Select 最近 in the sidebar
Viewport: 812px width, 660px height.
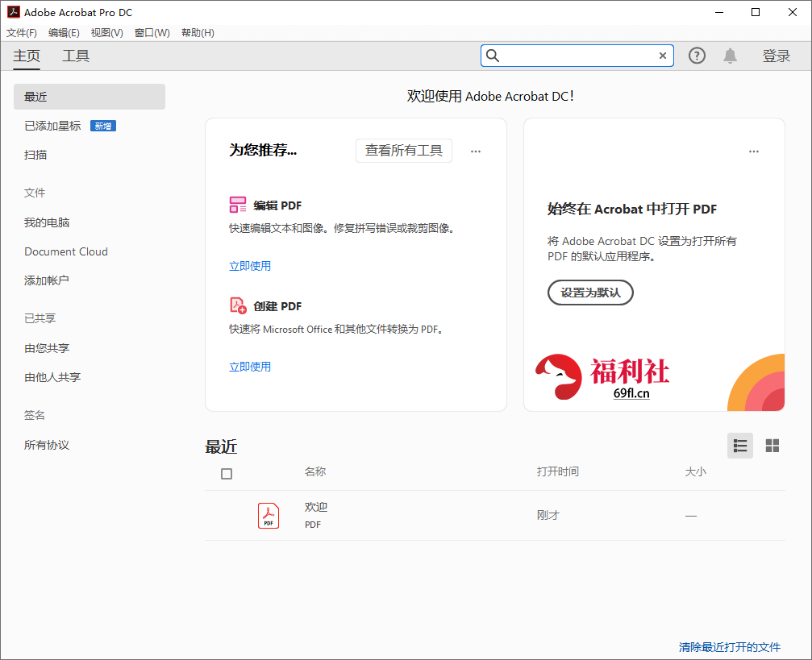point(90,97)
